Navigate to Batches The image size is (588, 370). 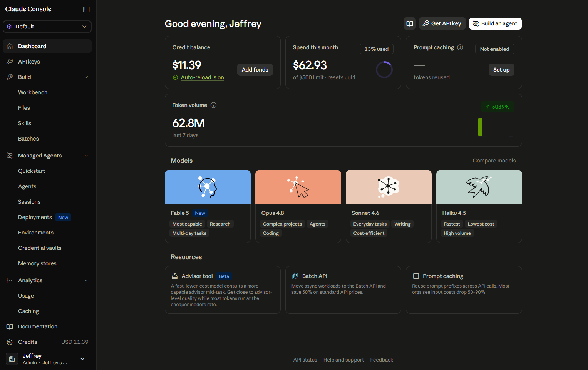tap(28, 139)
